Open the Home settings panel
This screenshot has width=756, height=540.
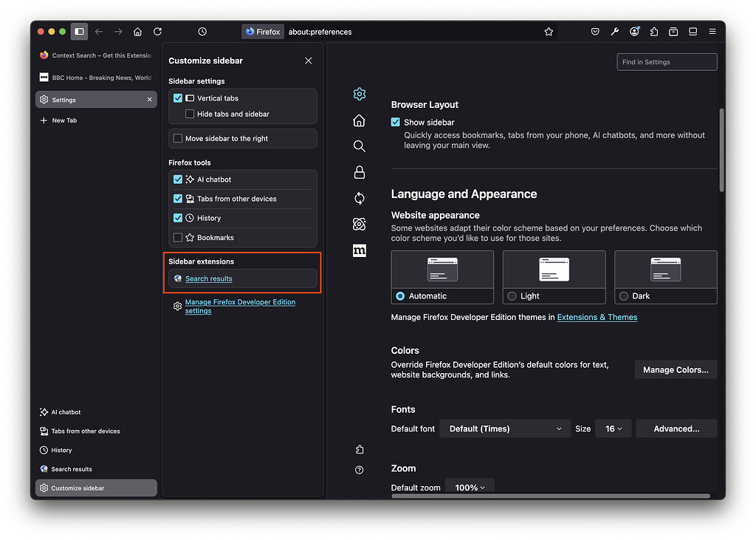pos(360,120)
